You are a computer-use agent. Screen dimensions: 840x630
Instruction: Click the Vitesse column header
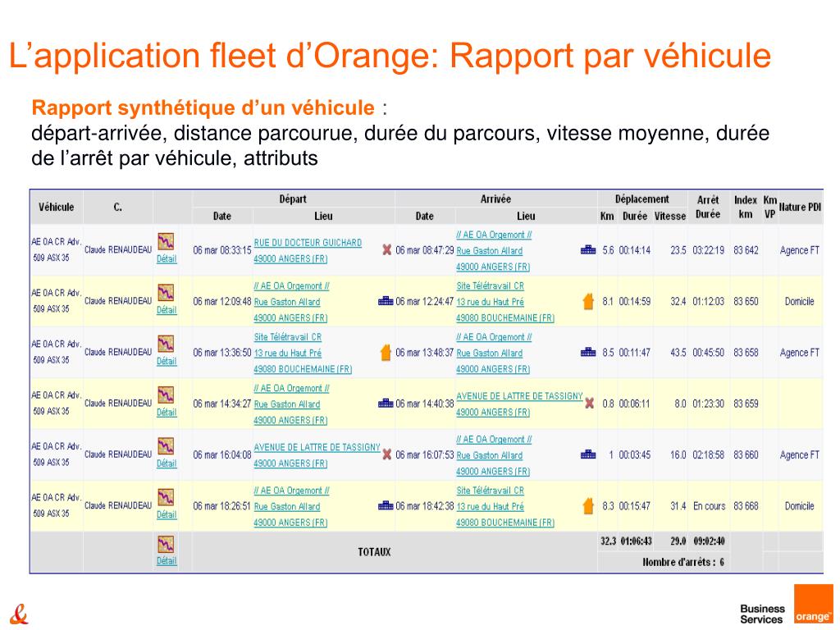click(670, 216)
